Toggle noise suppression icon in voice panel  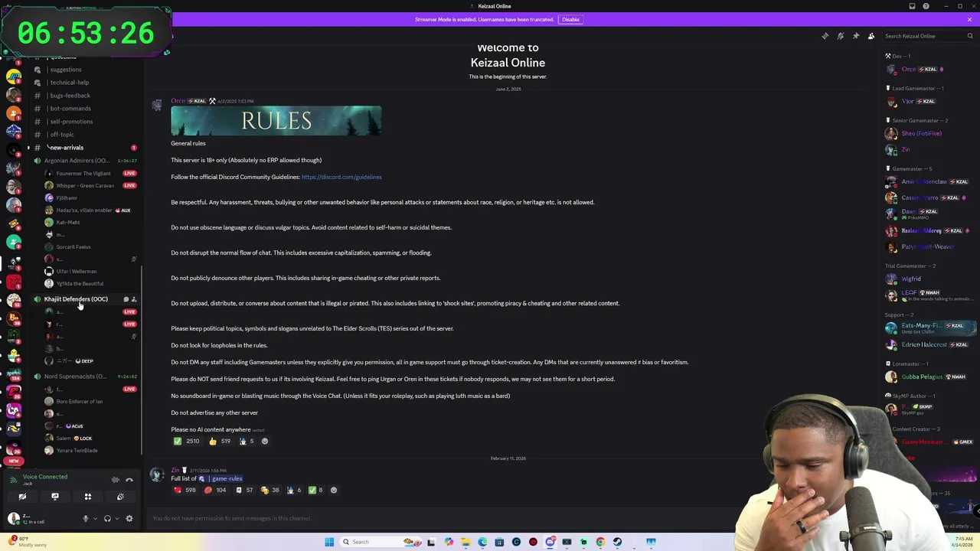pyautogui.click(x=116, y=480)
